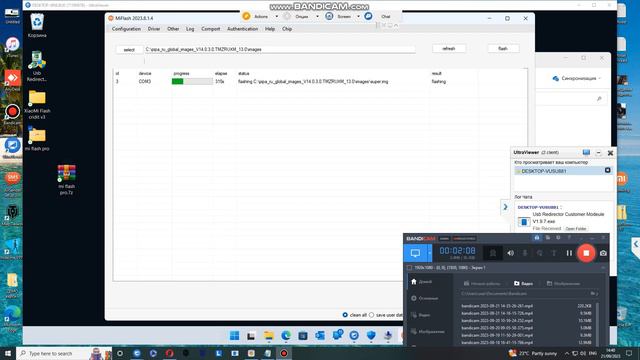Select the clean all radio option

[355, 315]
